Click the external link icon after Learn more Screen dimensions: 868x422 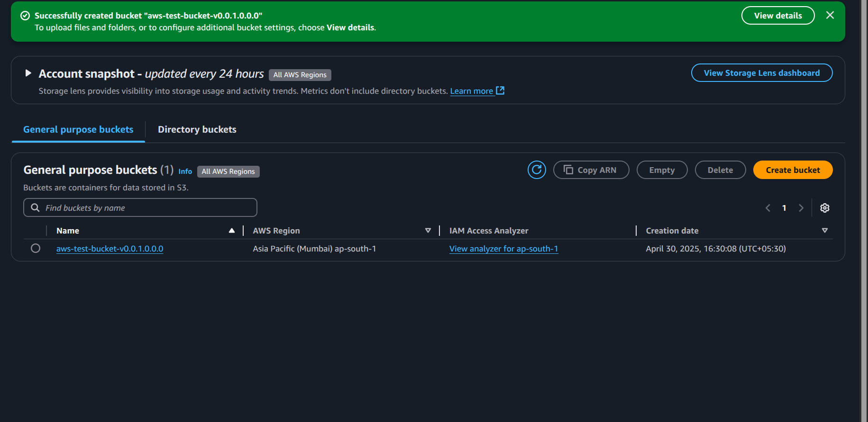tap(500, 90)
